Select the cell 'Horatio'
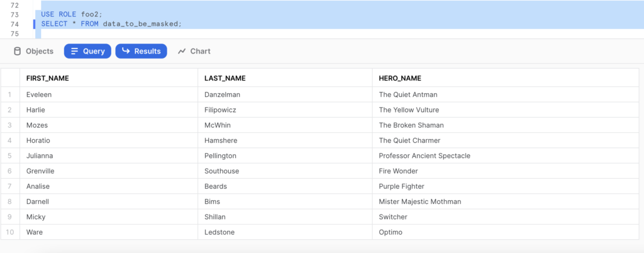This screenshot has height=253, width=644. 109,140
